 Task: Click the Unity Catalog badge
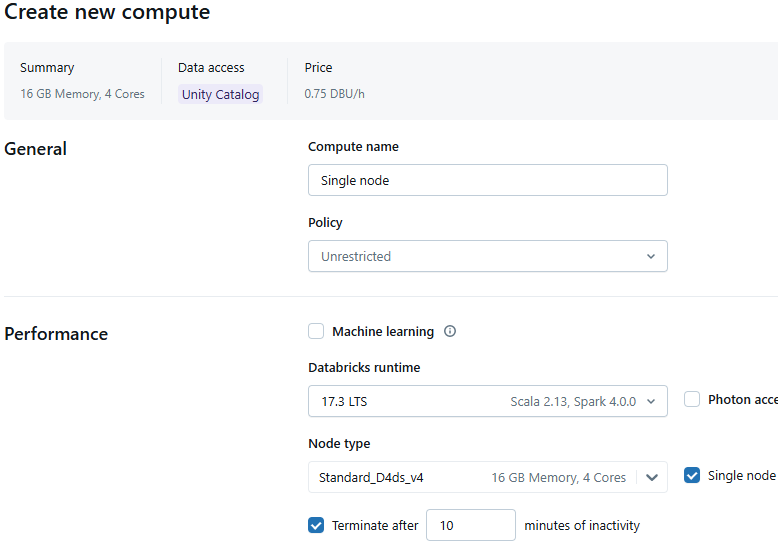tap(220, 95)
